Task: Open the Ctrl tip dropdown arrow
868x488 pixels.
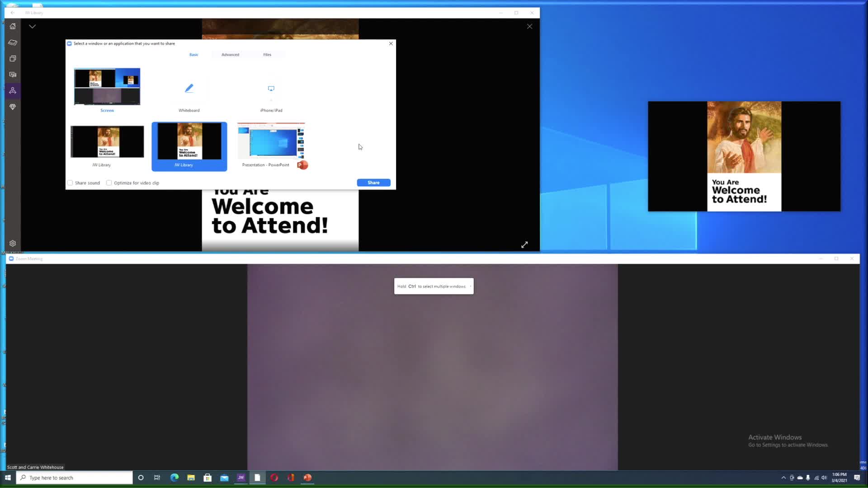Action: [x=471, y=286]
